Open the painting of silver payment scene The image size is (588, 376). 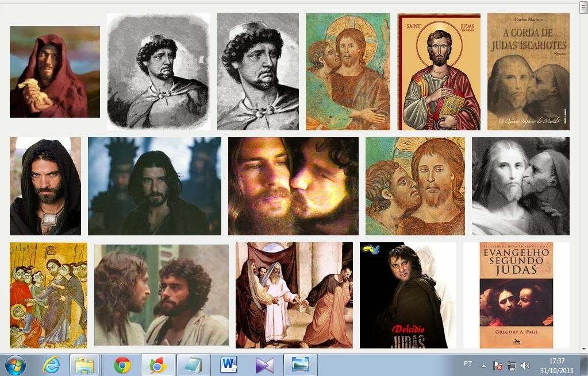tap(294, 296)
